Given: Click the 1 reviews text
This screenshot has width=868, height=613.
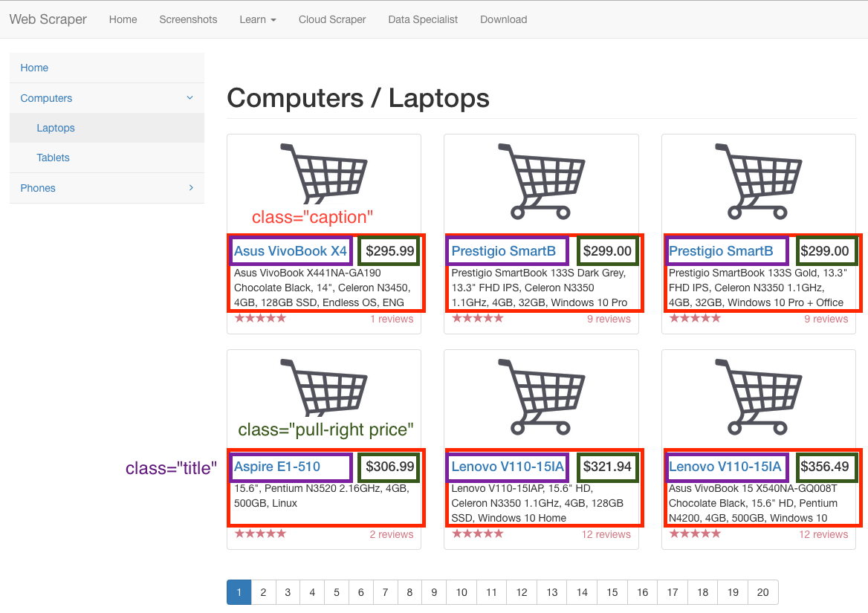Looking at the screenshot, I should 392,320.
